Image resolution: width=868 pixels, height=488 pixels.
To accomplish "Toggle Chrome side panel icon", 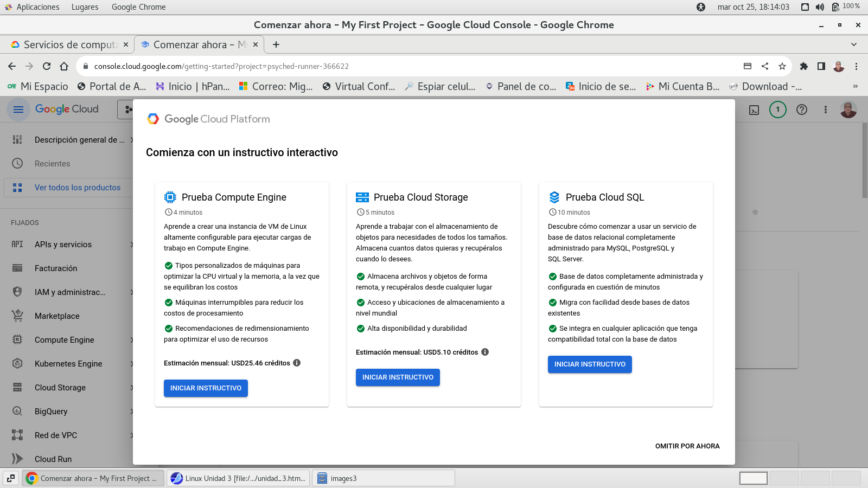I will pos(821,66).
